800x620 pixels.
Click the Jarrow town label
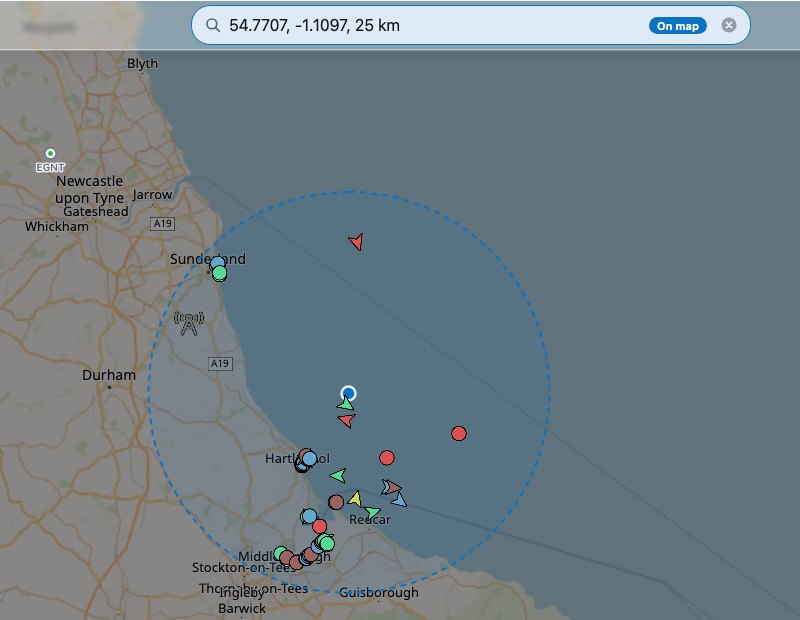click(x=152, y=195)
